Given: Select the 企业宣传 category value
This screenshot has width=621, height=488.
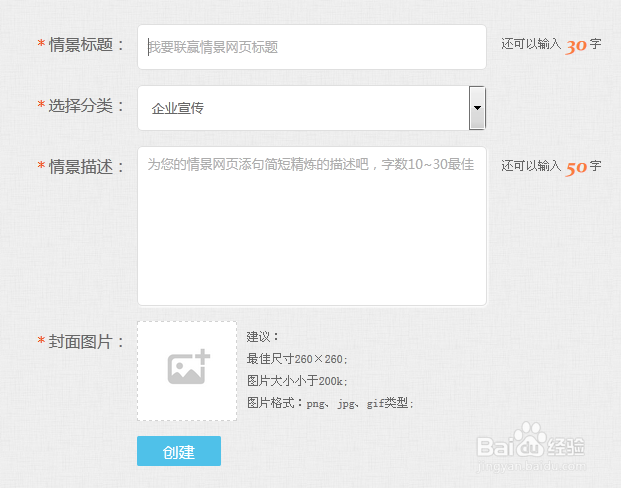Looking at the screenshot, I should coord(177,108).
